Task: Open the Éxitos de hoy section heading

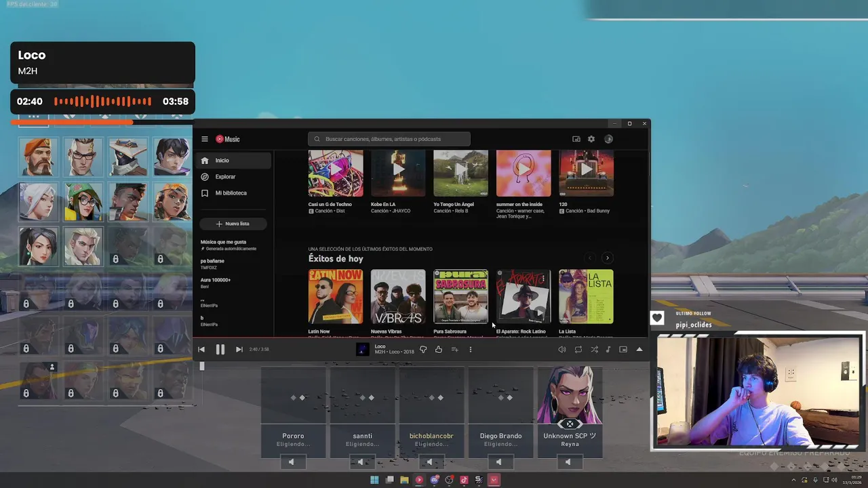Action: [336, 259]
